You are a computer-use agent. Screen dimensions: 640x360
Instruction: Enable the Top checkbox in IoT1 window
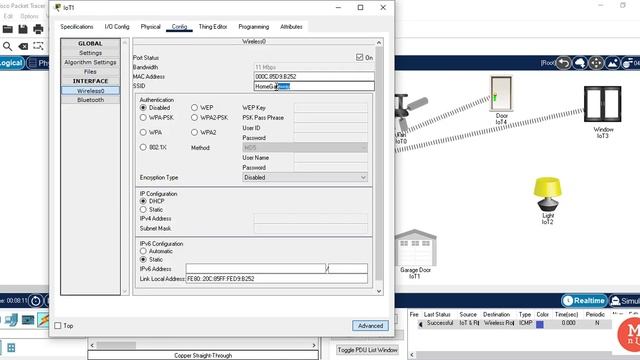[58, 325]
